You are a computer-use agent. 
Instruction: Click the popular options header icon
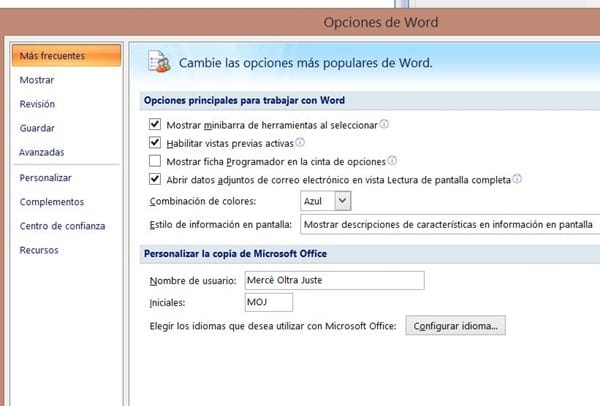coord(159,62)
